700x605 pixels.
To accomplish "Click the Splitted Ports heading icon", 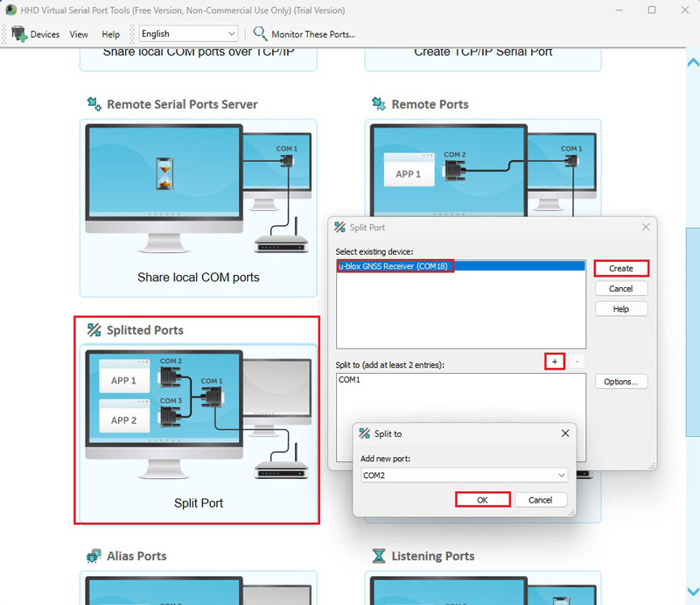I will tap(94, 330).
